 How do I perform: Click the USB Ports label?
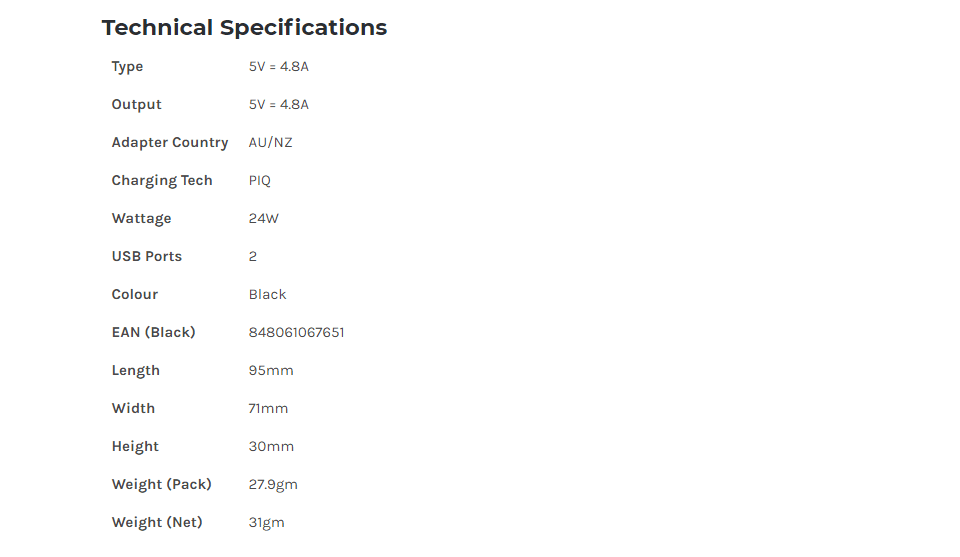(147, 256)
